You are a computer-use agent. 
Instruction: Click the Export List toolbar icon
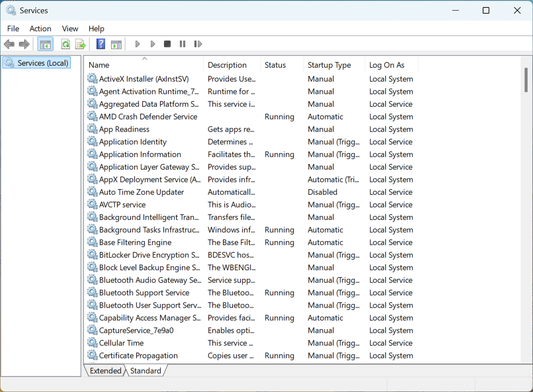pyautogui.click(x=80, y=44)
